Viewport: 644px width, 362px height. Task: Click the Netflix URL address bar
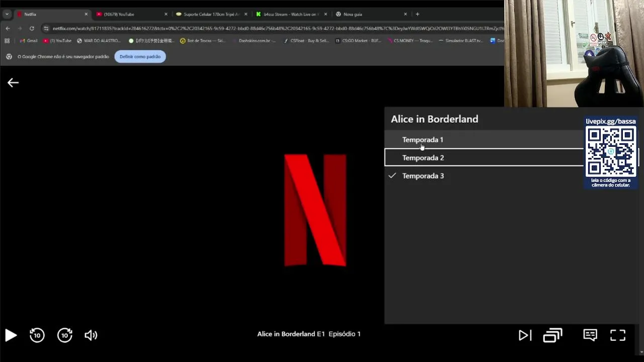coord(278,28)
